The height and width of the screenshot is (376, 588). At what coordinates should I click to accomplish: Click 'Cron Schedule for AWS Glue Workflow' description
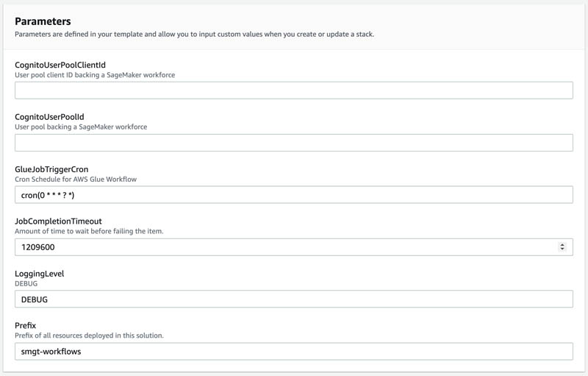tap(76, 180)
